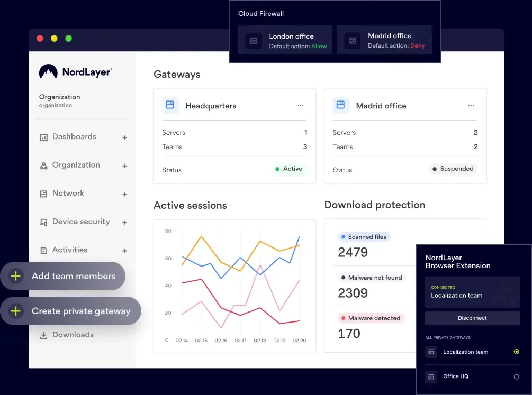This screenshot has height=395, width=532.
Task: Open Downloads in the sidebar
Action: click(73, 335)
